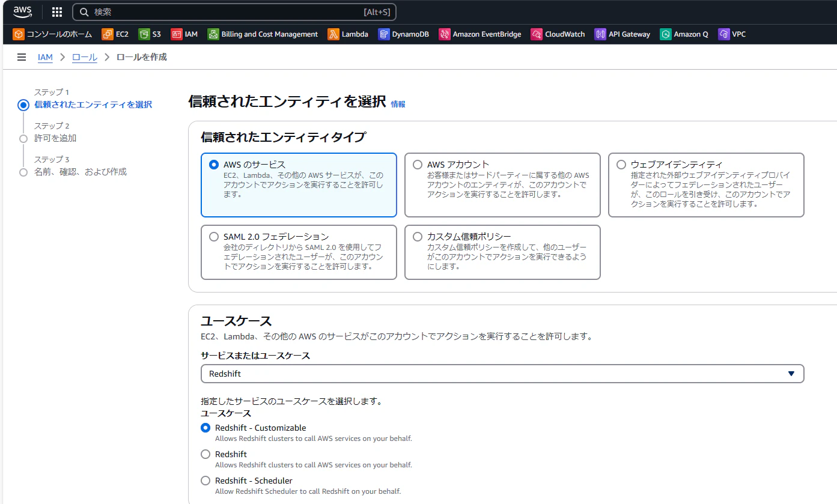Viewport: 837px width, 504px height.
Task: Select the AWS アカウント entity type
Action: coord(502,184)
